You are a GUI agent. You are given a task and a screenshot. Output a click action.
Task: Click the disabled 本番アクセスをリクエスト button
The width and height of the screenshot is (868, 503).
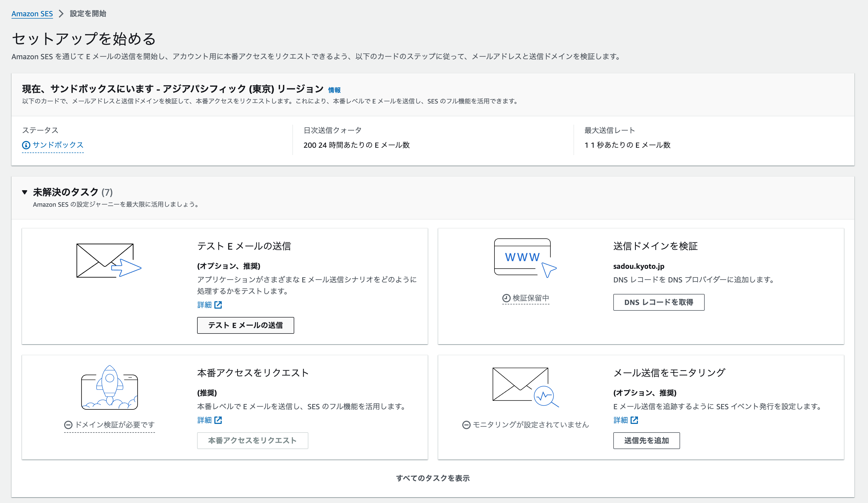coord(253,440)
